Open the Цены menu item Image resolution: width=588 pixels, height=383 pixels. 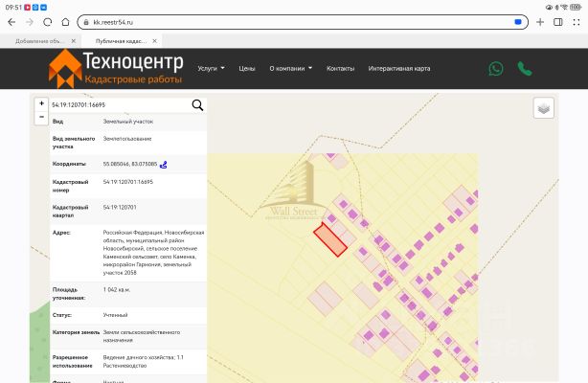247,68
